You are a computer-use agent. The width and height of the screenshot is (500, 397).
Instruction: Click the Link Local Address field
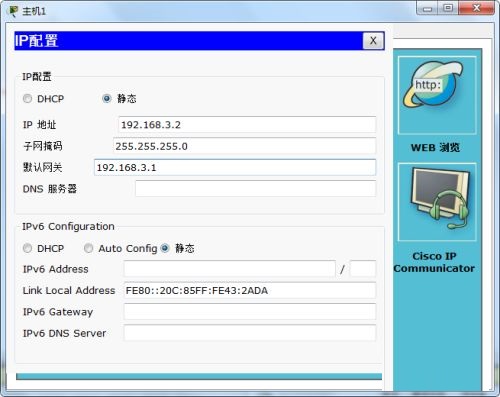coord(250,290)
